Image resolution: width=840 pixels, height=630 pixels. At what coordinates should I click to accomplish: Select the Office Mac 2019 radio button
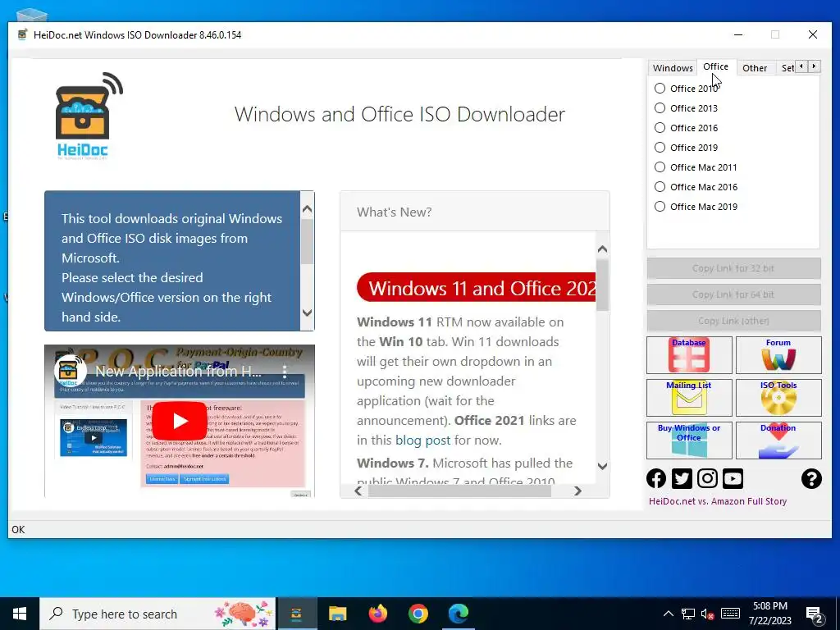point(660,206)
